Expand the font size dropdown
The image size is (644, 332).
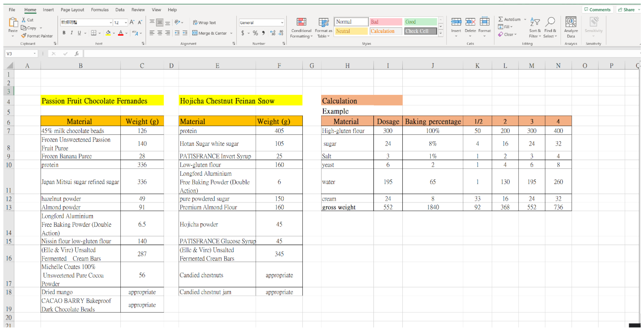(126, 23)
